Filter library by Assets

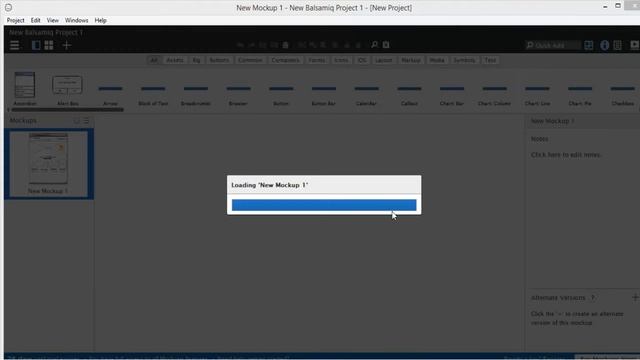[x=175, y=60]
